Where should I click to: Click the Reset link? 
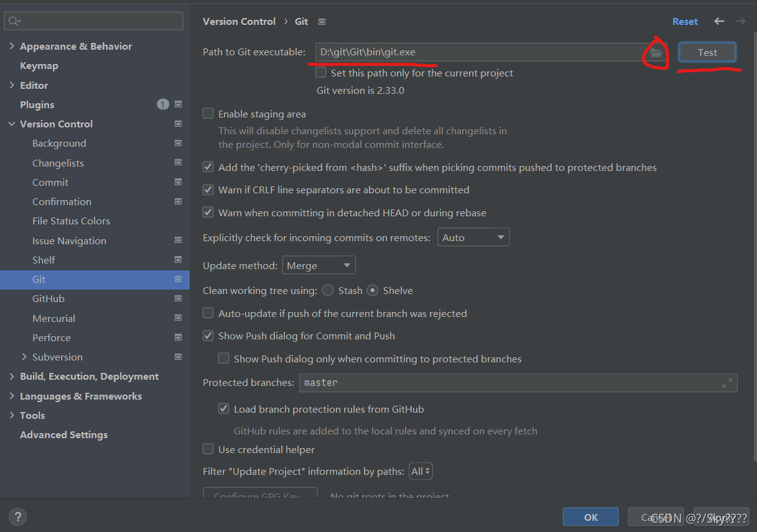pyautogui.click(x=685, y=21)
